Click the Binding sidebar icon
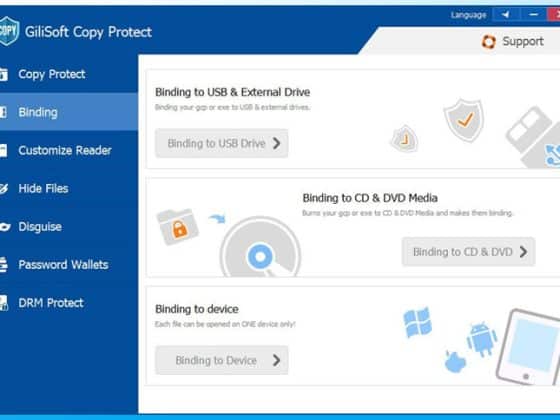Screen dimensions: 560x420 click(x=3, y=112)
